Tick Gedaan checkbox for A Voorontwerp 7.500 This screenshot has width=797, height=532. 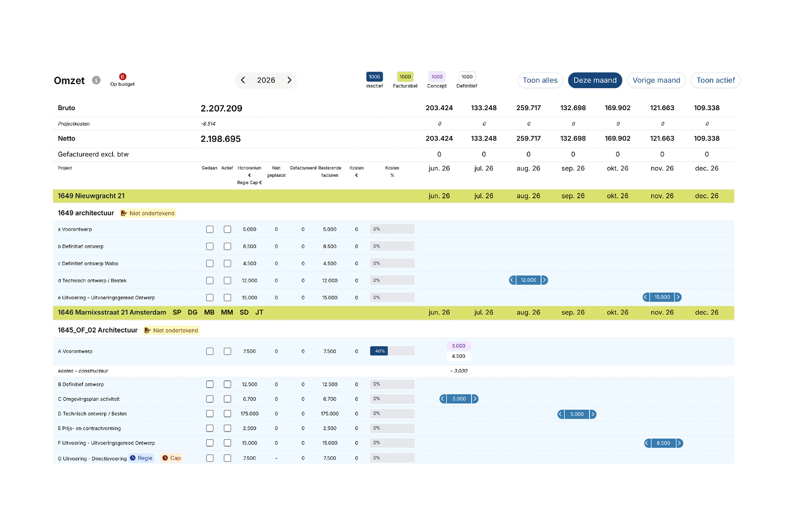coord(210,351)
